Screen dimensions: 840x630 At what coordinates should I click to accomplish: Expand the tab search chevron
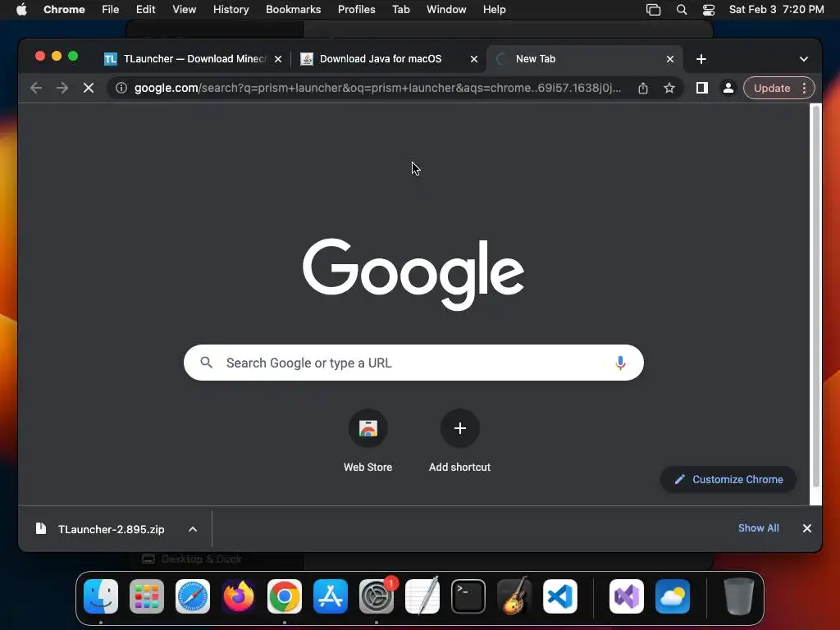804,59
